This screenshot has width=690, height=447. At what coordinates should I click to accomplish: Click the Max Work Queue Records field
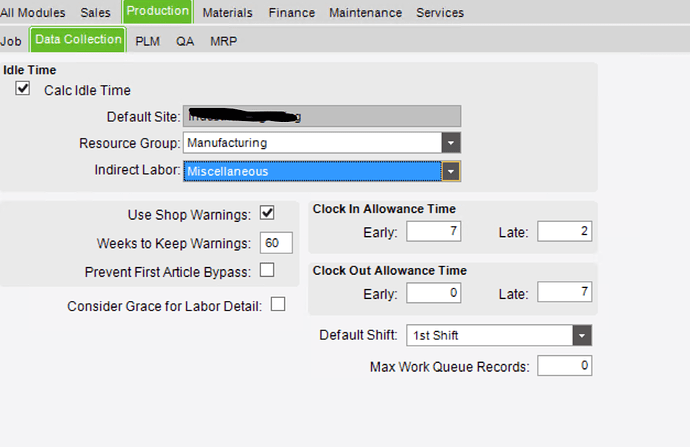click(x=565, y=366)
